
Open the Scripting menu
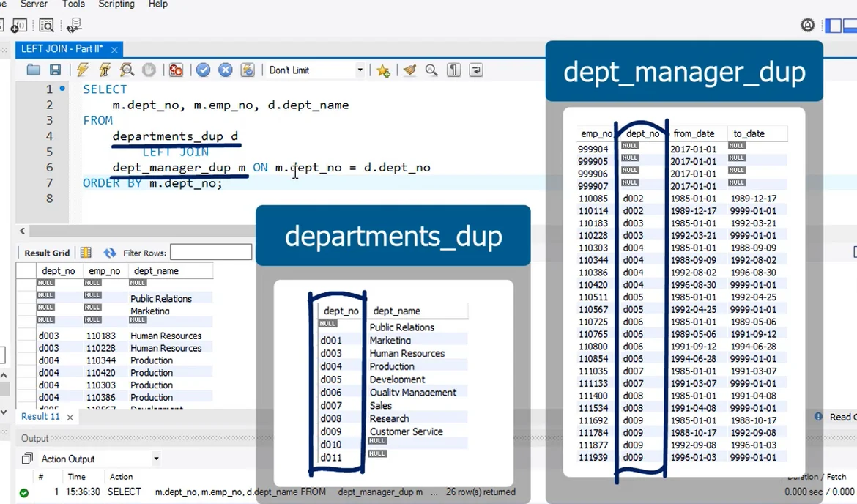[x=116, y=4]
